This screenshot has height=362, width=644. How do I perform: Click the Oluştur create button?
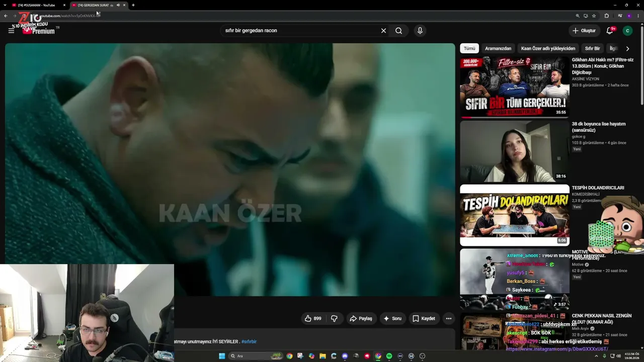[x=584, y=31]
